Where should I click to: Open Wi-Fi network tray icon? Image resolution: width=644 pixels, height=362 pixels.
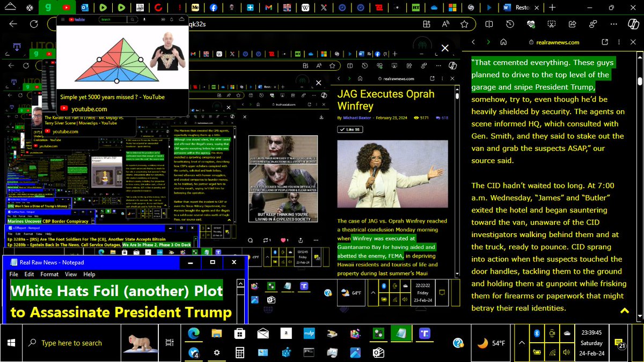[552, 352]
